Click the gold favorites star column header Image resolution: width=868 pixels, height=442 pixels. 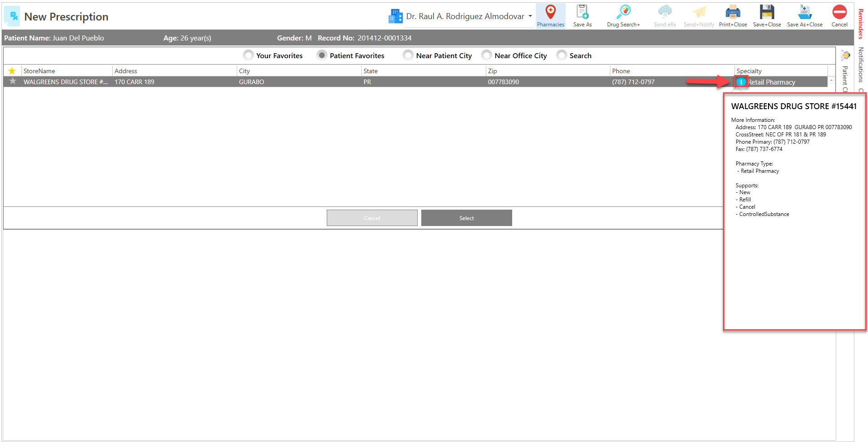(x=12, y=71)
